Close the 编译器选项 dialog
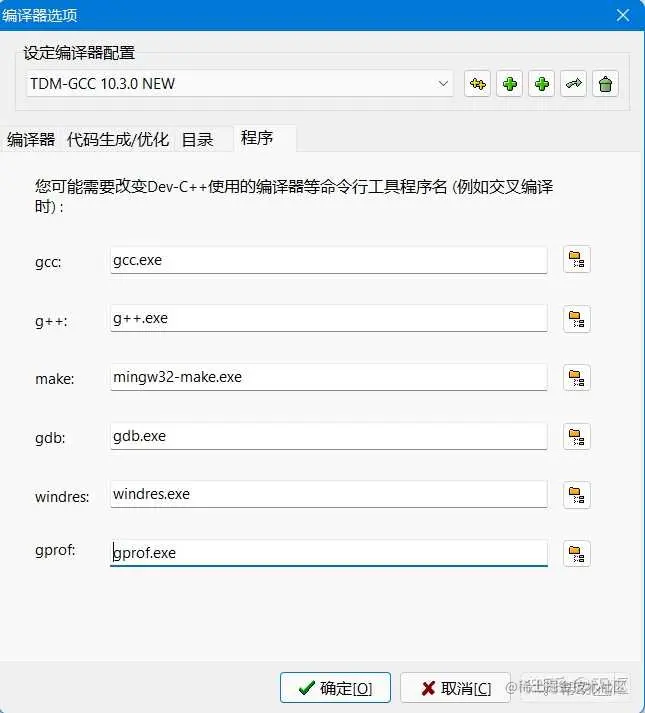Image resolution: width=645 pixels, height=713 pixels. 623,15
